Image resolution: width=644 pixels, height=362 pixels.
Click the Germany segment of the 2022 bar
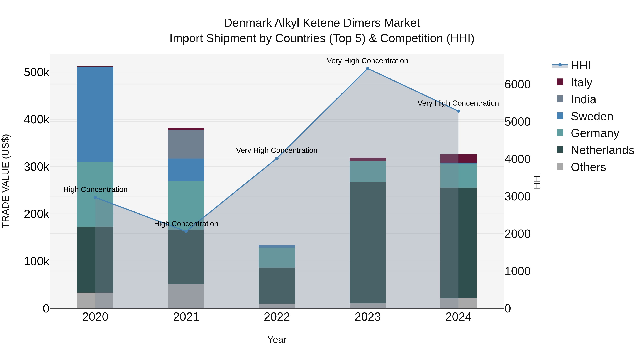coord(277,258)
